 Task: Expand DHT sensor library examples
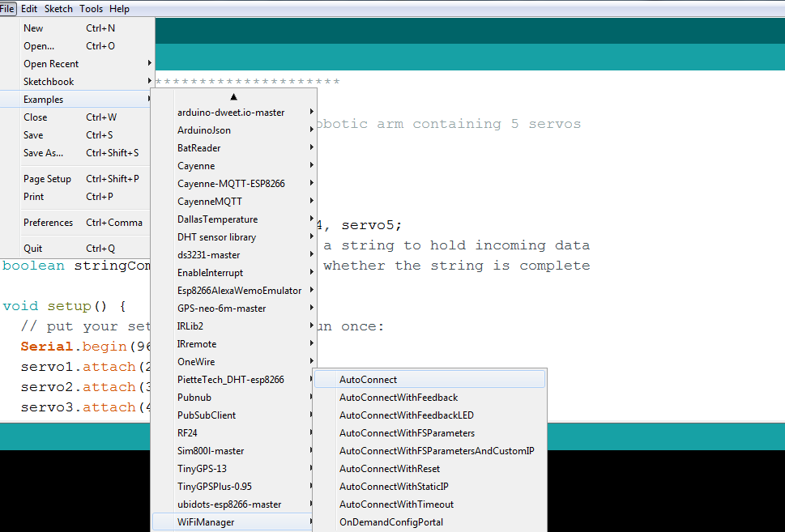[233, 237]
